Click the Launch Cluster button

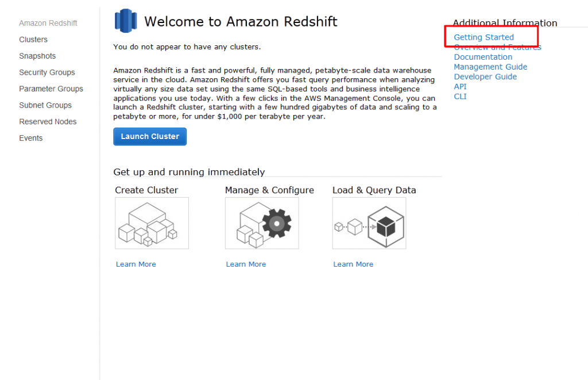(150, 137)
